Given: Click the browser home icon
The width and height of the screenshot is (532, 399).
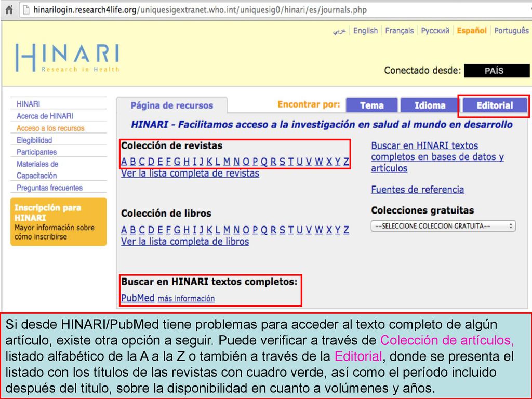Looking at the screenshot, I should click(9, 9).
